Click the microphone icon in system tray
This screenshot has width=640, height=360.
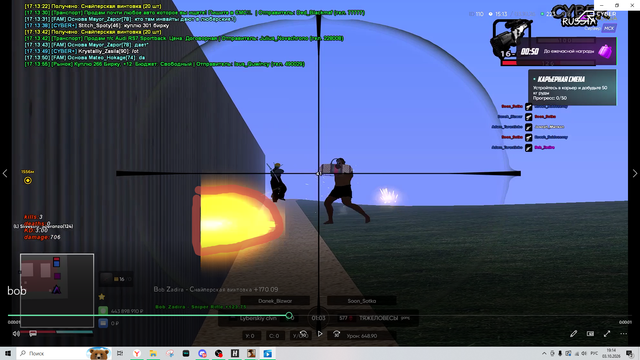click(560, 353)
